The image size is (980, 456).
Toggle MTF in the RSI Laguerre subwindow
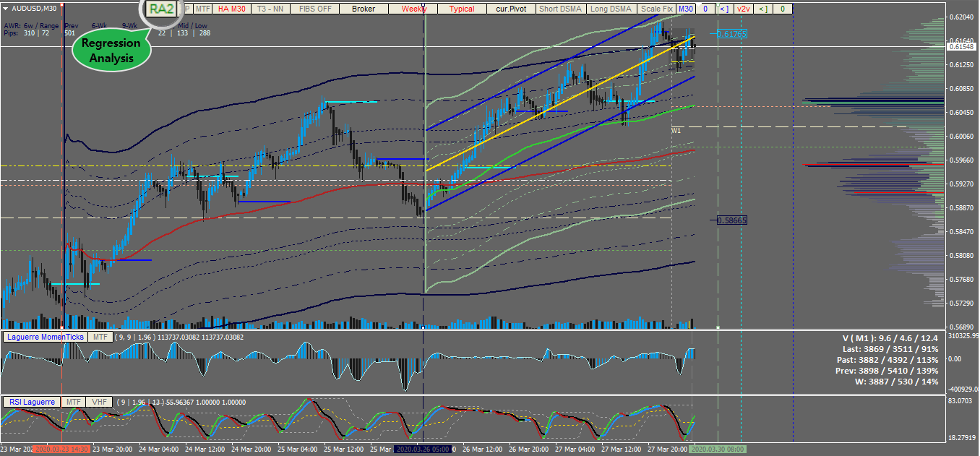coord(72,402)
